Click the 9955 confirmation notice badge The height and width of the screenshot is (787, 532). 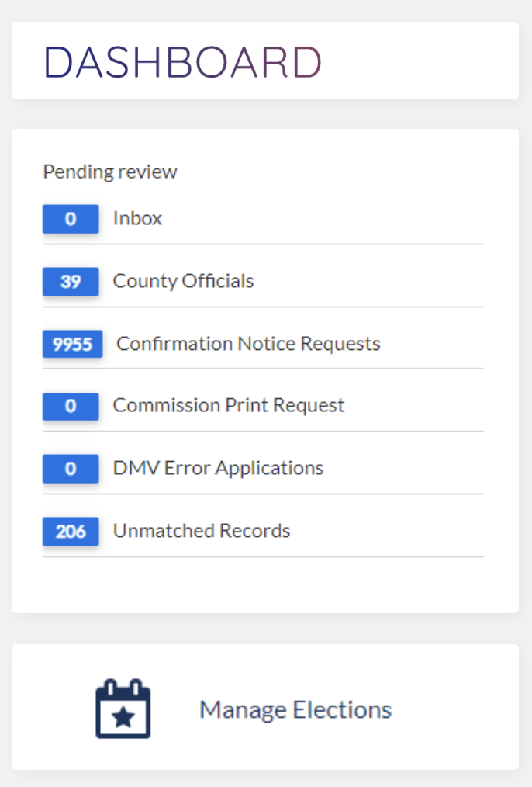(x=73, y=344)
